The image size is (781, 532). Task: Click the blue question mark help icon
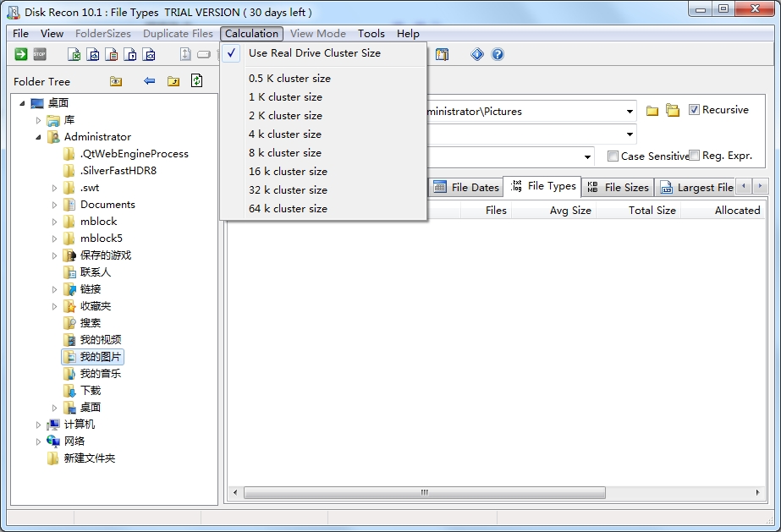pyautogui.click(x=498, y=54)
